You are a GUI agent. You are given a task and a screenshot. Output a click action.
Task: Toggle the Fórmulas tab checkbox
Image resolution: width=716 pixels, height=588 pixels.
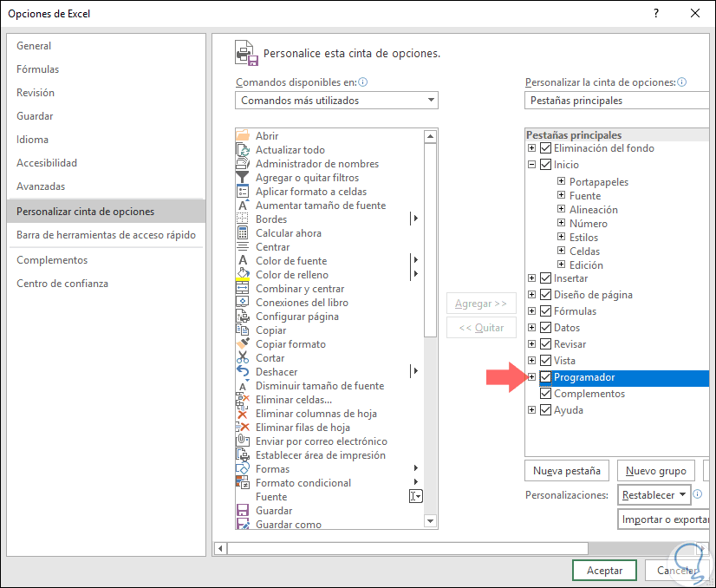click(545, 310)
